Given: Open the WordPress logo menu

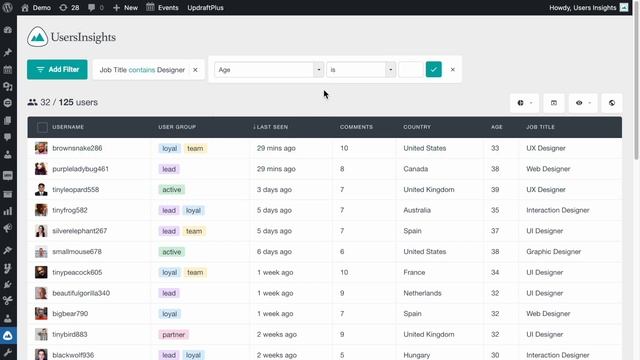Looking at the screenshot, I should click(x=8, y=7).
